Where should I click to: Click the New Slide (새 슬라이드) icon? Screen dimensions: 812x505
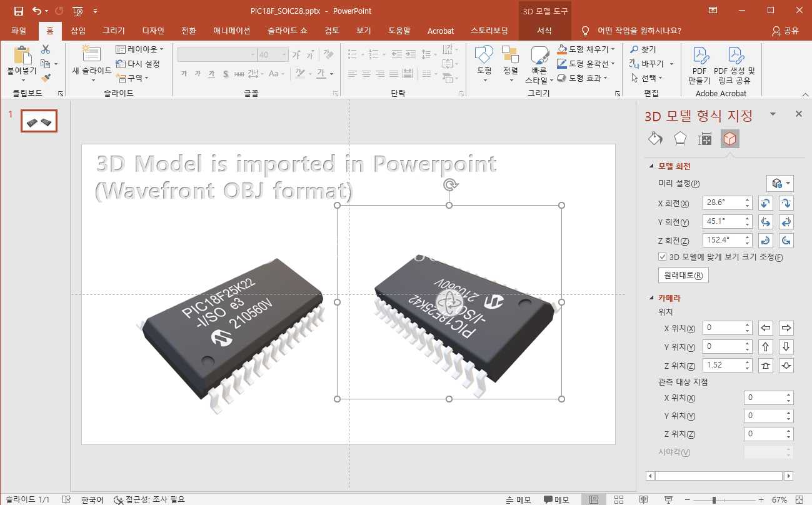coord(92,54)
